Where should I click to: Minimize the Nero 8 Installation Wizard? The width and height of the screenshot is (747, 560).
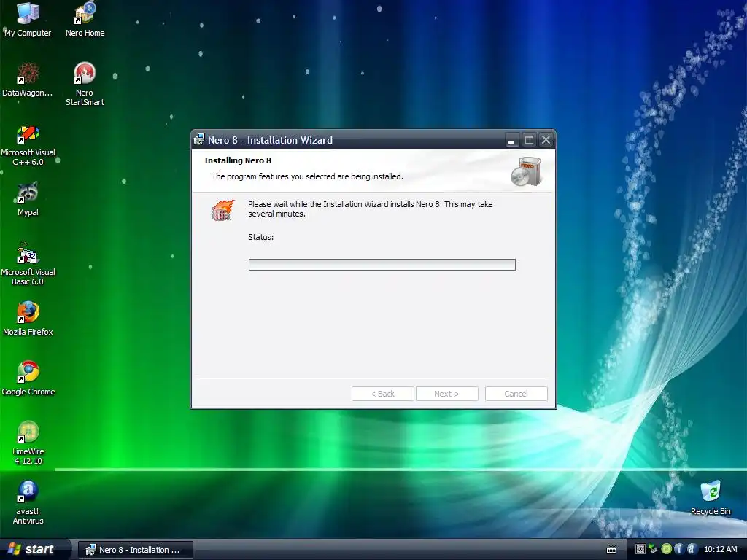[511, 140]
